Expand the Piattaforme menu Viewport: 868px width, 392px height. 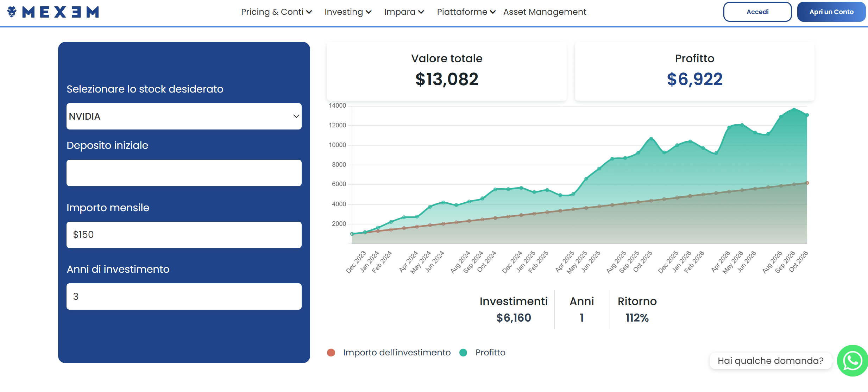466,12
